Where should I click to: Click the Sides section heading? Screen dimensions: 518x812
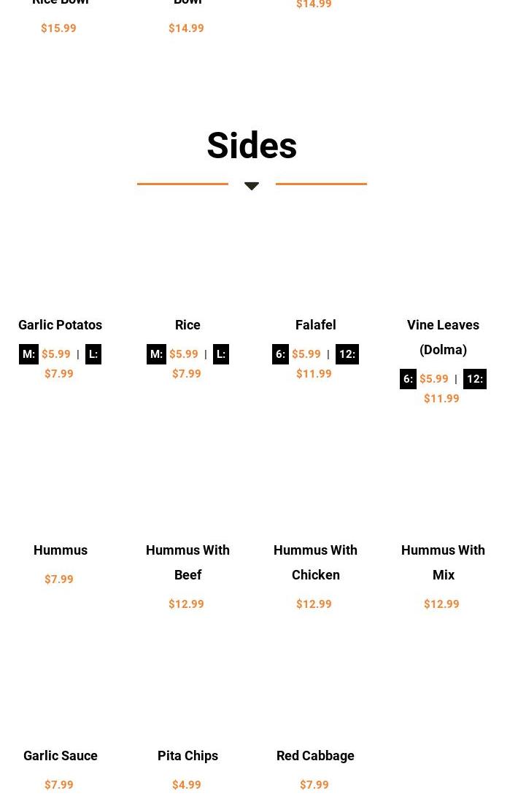[x=252, y=146]
